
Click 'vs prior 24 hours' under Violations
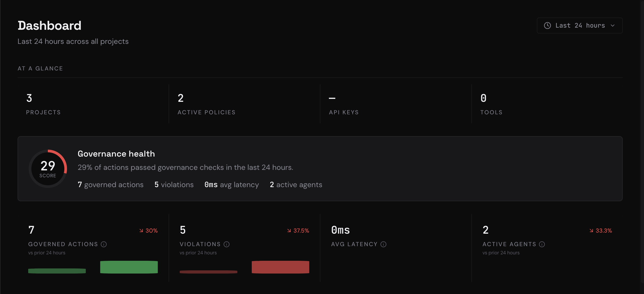(198, 253)
